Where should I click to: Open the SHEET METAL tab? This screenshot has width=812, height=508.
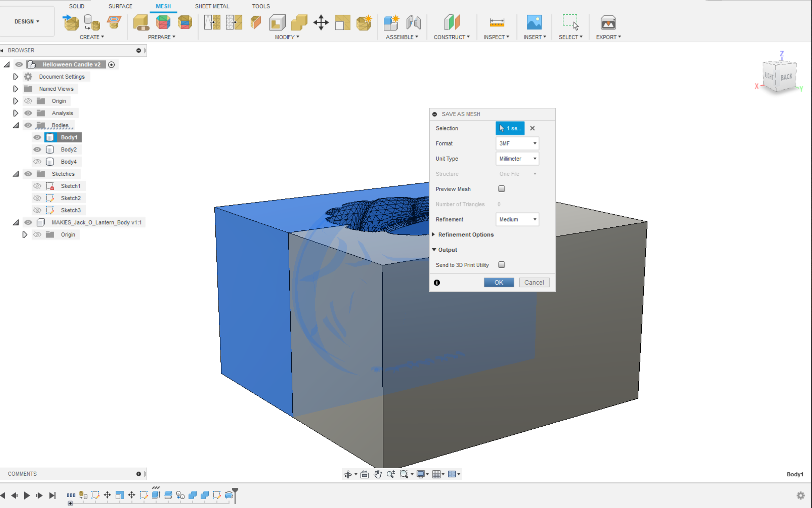[x=212, y=6]
